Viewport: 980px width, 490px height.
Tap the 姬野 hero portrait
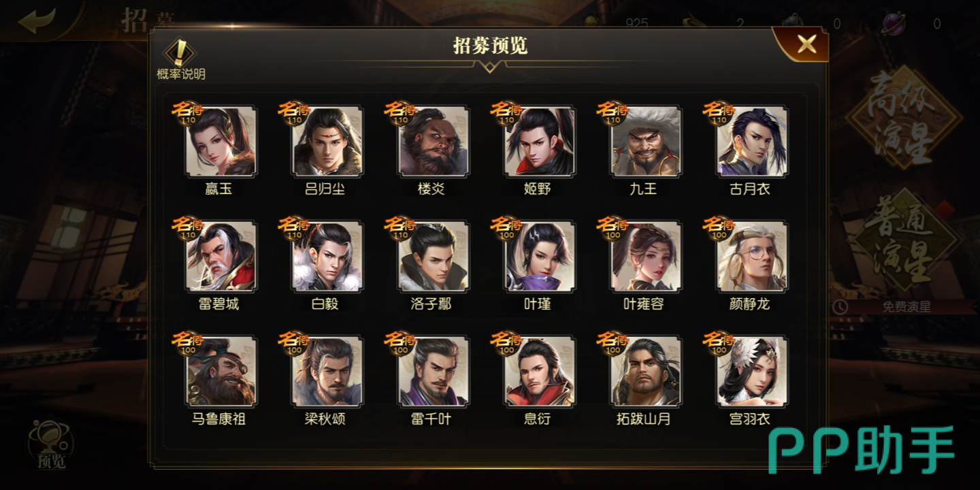pos(540,142)
